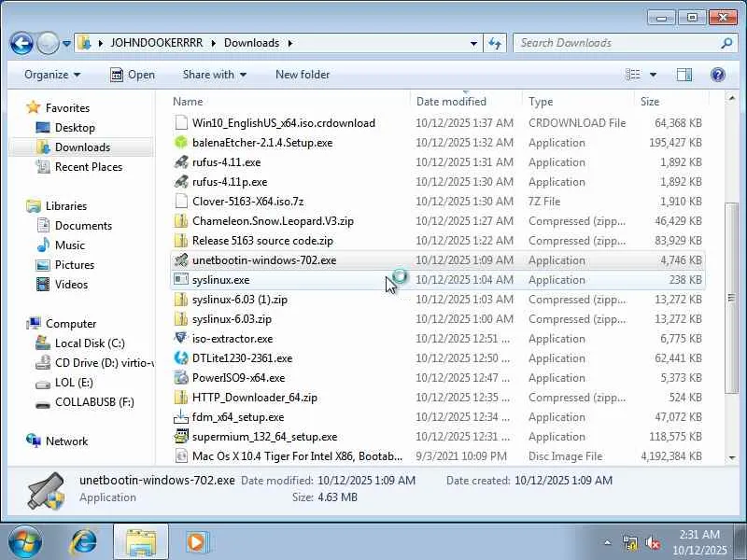Image resolution: width=747 pixels, height=560 pixels.
Task: Sort by the Name column header
Action: (289, 102)
